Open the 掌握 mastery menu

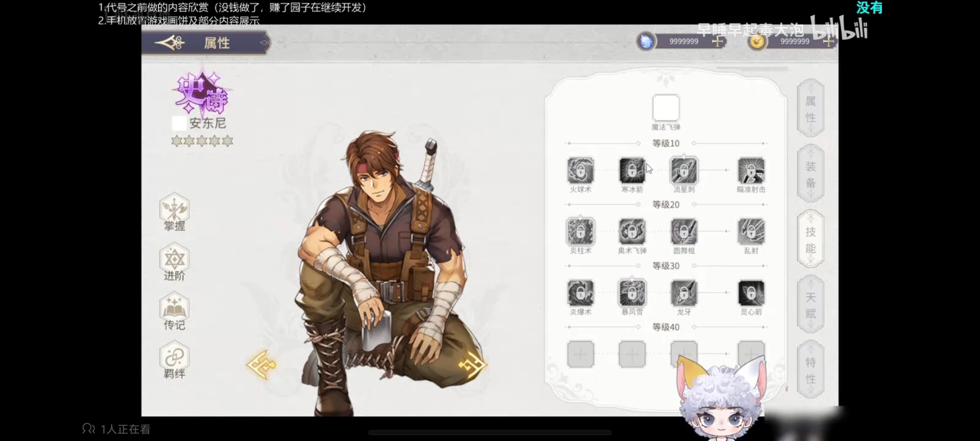174,212
